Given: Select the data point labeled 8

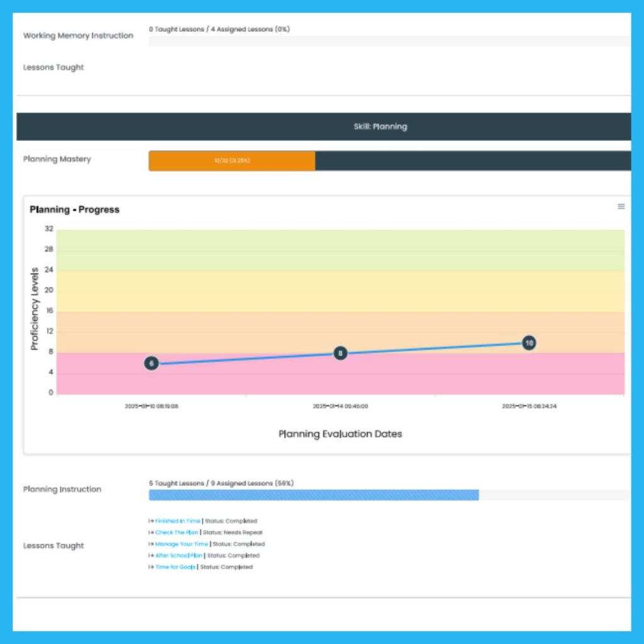Looking at the screenshot, I should click(340, 353).
